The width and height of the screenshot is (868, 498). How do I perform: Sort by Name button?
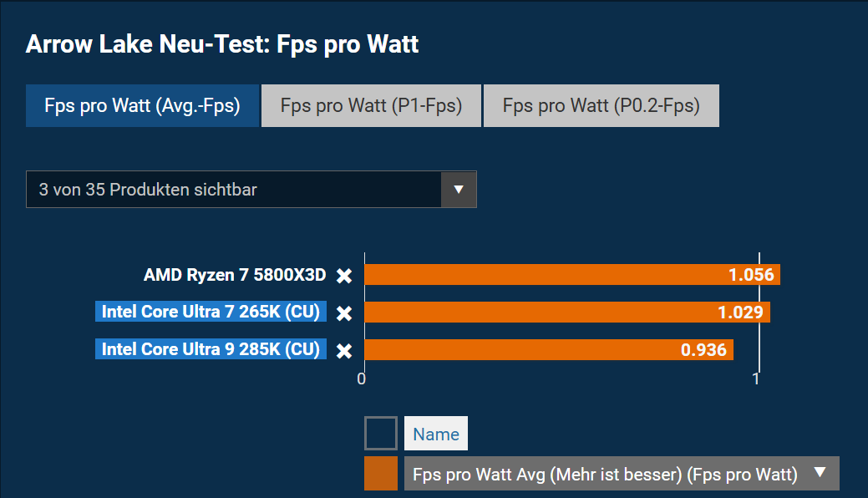click(436, 434)
